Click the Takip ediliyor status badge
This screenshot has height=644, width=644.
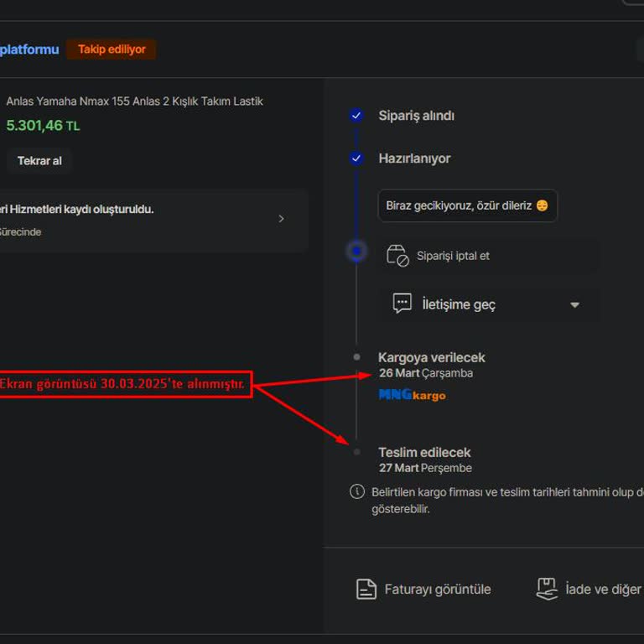(x=112, y=49)
